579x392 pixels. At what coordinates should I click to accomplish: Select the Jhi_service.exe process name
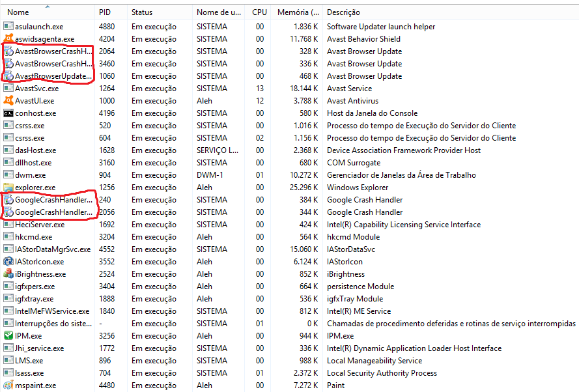(39, 348)
